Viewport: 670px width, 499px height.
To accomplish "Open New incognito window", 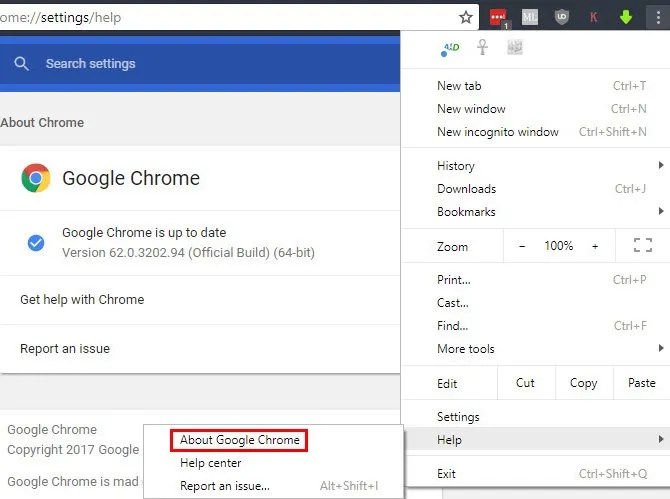I will [x=537, y=132].
